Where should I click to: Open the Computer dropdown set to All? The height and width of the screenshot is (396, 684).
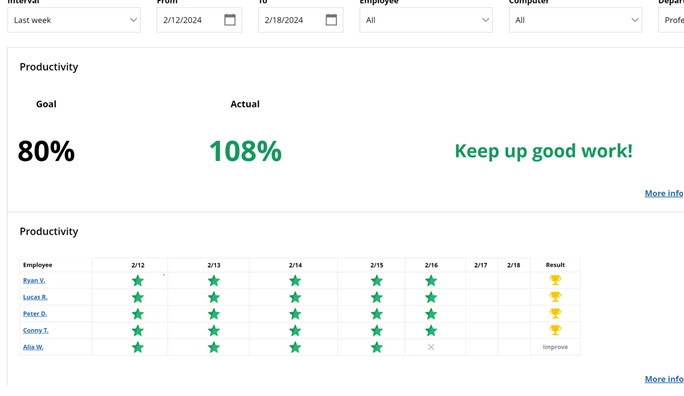575,20
